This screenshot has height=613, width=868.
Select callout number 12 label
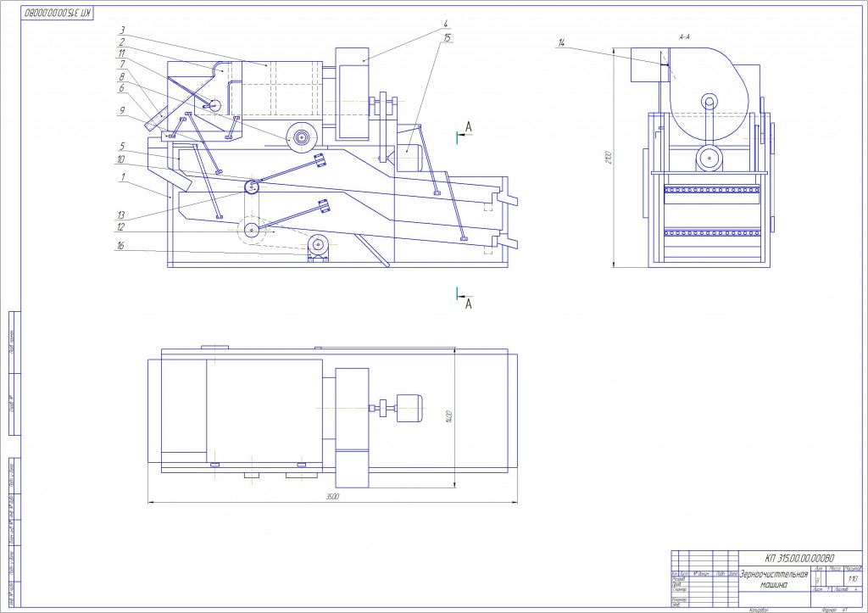[x=121, y=226]
